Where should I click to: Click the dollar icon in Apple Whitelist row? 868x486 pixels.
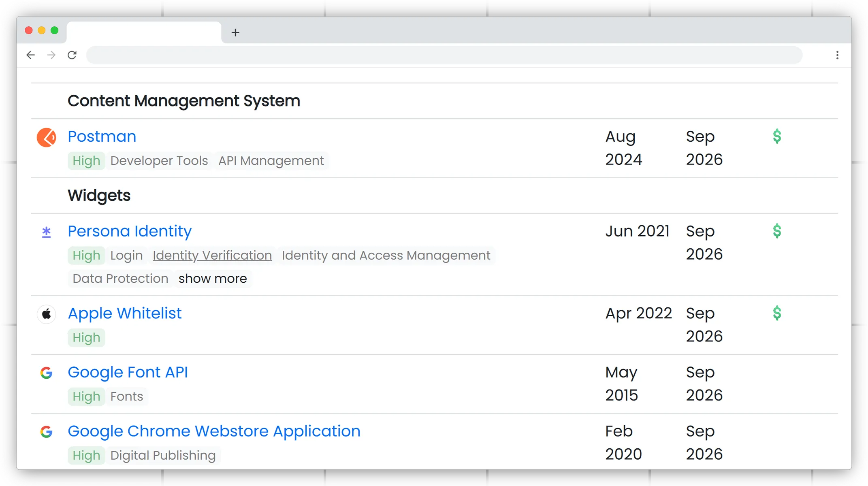(x=777, y=313)
